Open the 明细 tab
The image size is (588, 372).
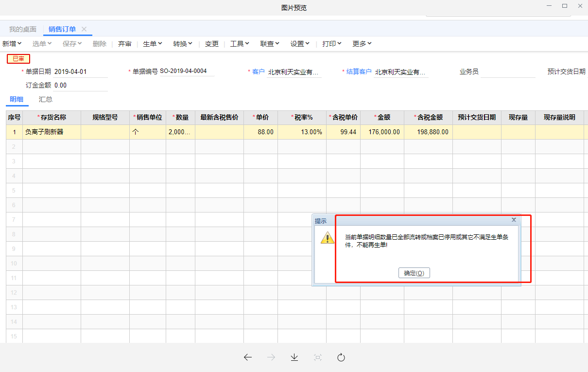[17, 99]
